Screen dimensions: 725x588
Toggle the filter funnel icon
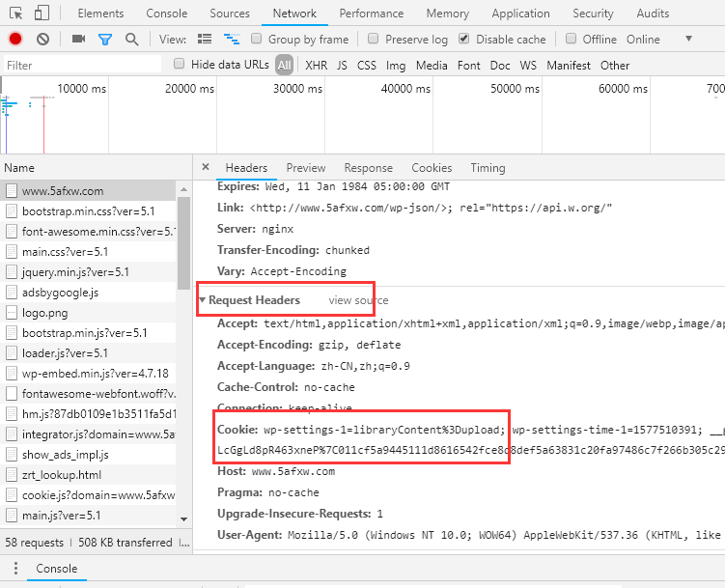105,40
